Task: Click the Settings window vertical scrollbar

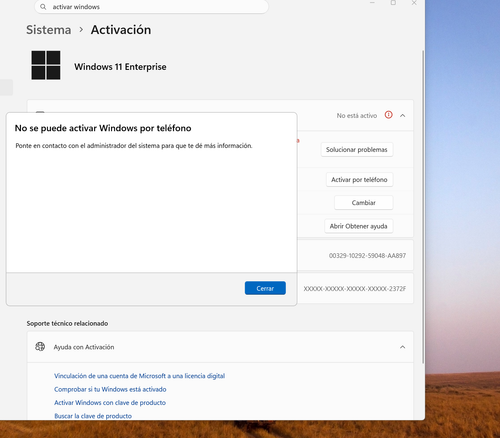Action: (423, 207)
